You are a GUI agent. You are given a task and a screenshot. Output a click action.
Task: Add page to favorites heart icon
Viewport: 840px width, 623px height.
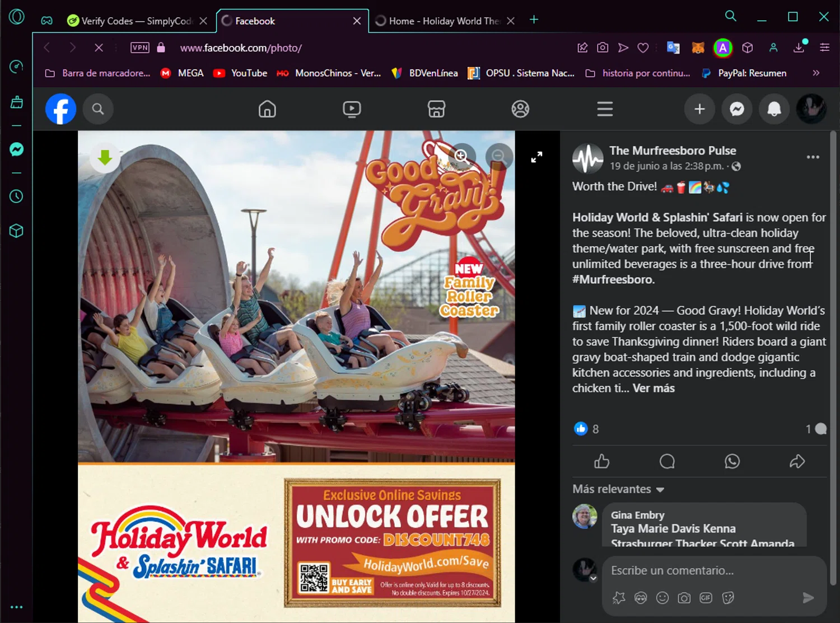[x=643, y=48]
